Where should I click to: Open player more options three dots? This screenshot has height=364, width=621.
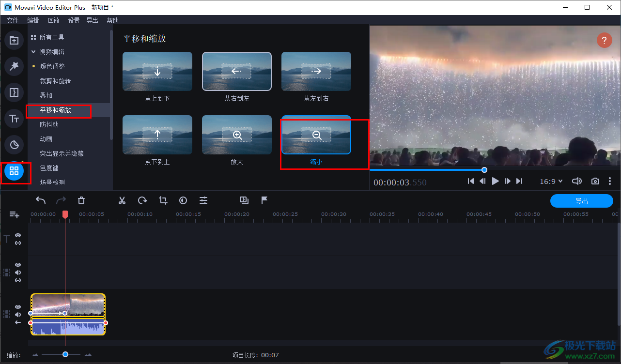610,181
